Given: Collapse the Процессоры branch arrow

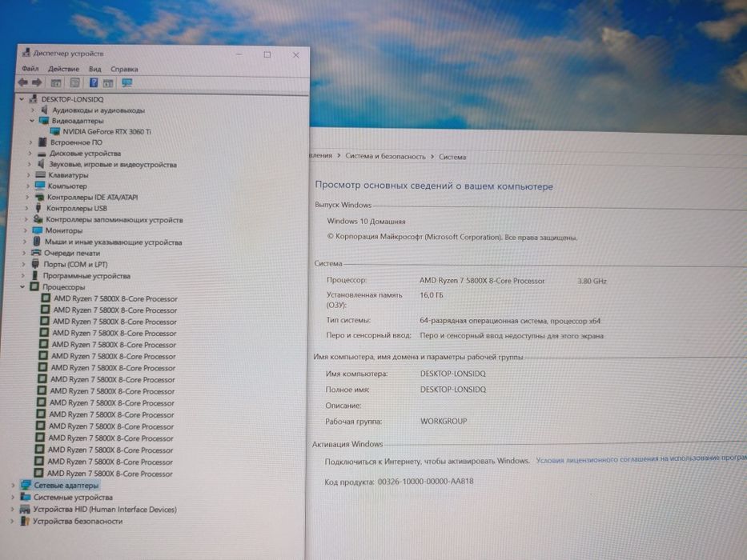Looking at the screenshot, I should (x=22, y=286).
